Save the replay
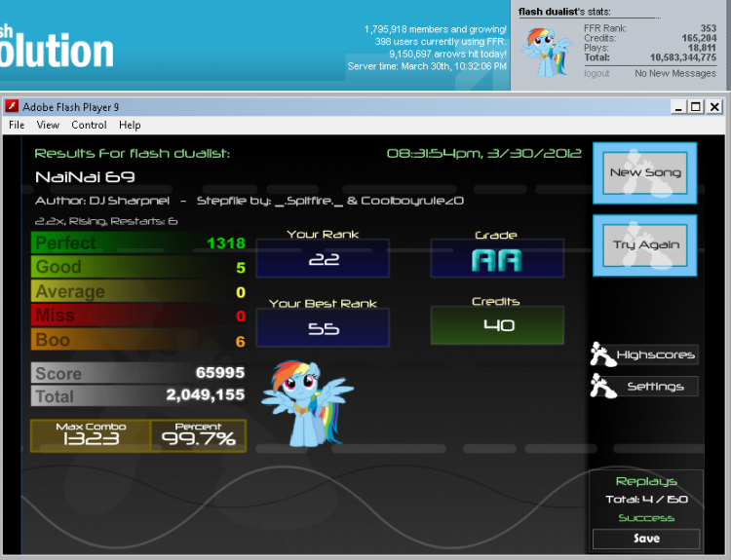Screen dimensions: 731x560 coord(646,539)
